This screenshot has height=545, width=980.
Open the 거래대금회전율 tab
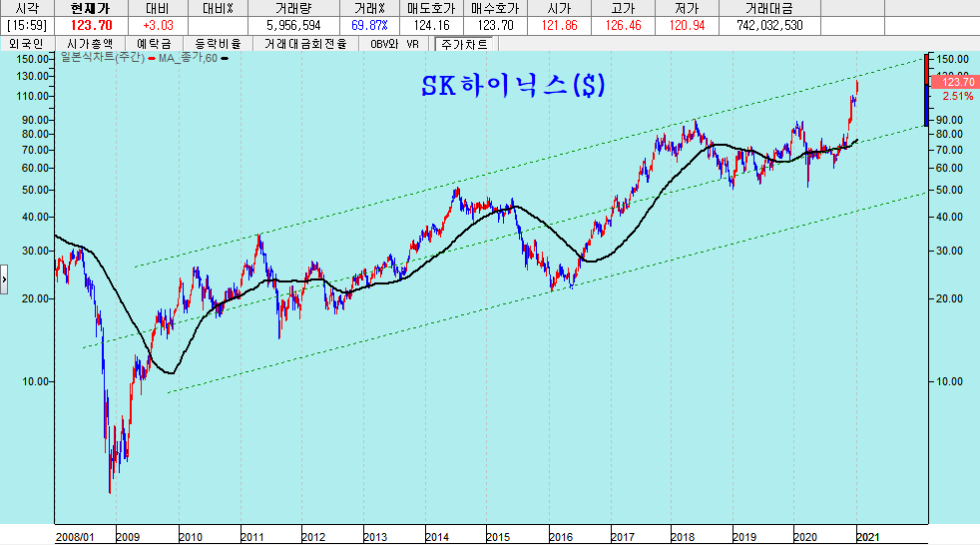point(305,44)
